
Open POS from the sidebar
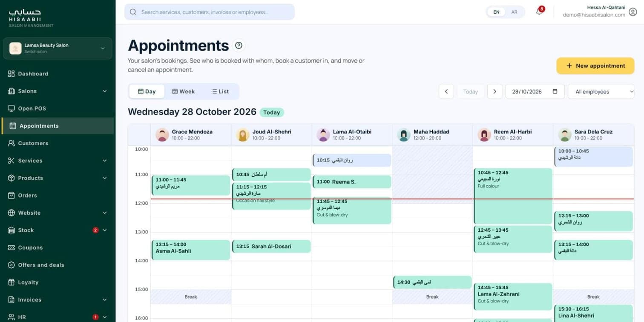(x=57, y=109)
